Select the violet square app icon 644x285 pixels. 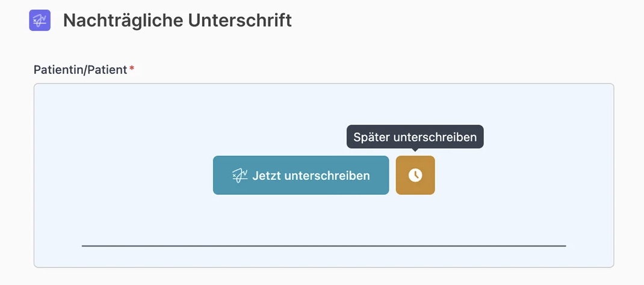pyautogui.click(x=40, y=20)
